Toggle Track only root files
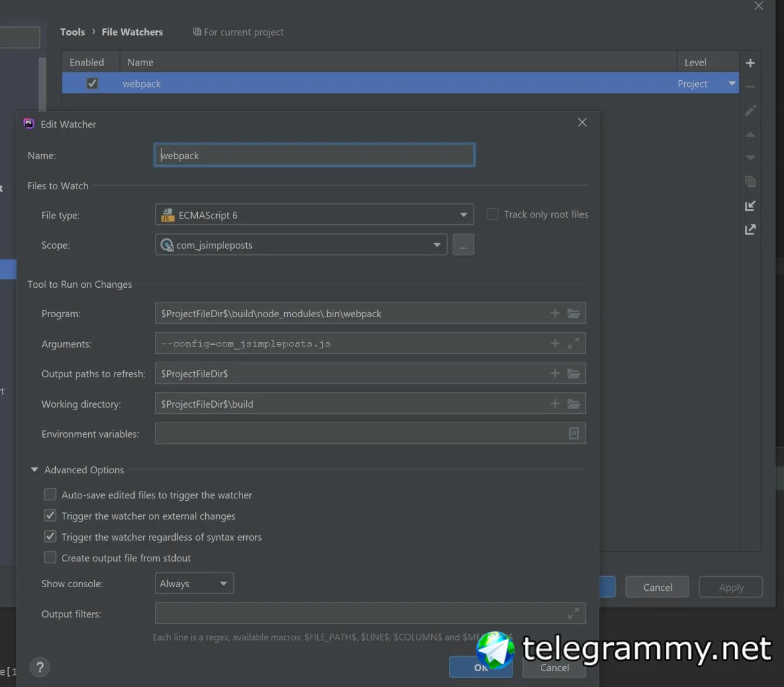The height and width of the screenshot is (687, 784). click(492, 214)
